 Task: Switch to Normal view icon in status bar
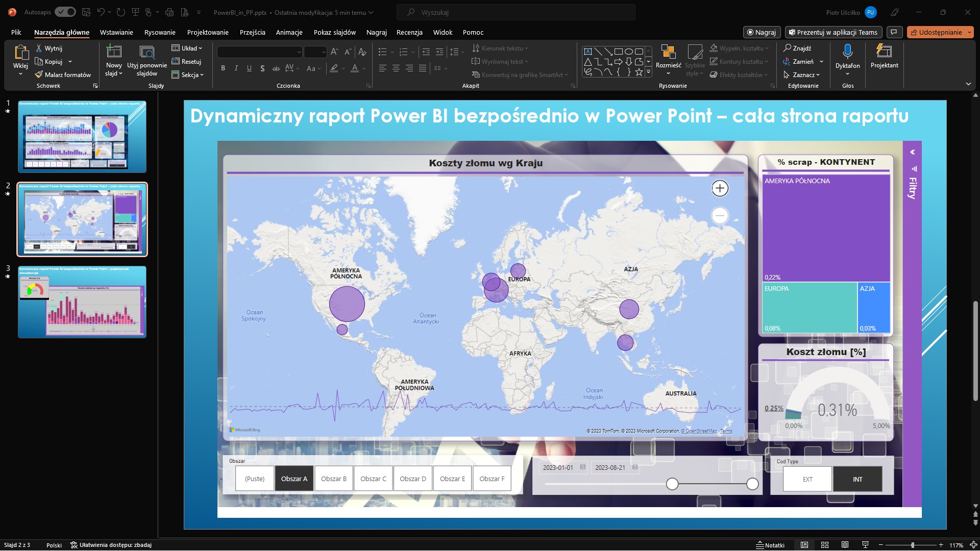tap(804, 545)
